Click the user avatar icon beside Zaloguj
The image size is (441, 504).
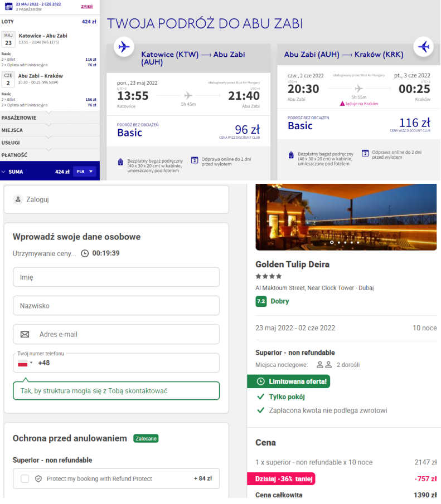point(18,199)
